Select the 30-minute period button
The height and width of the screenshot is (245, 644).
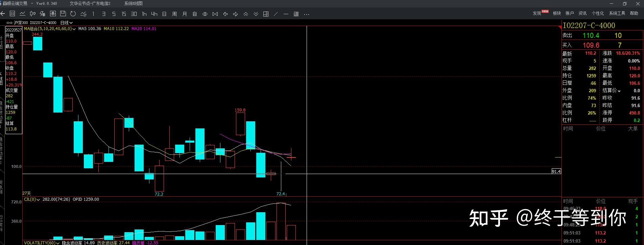point(134,14)
